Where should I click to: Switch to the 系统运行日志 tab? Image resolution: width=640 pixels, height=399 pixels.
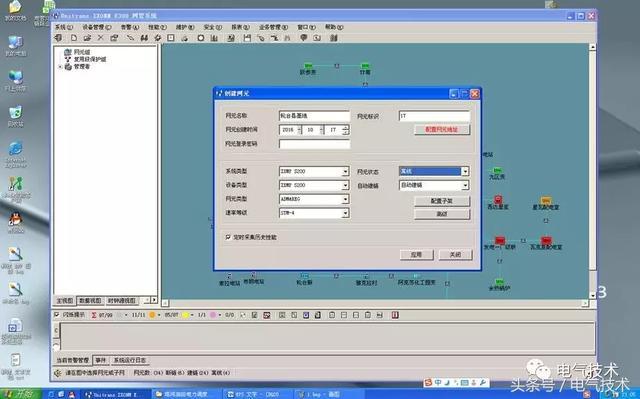[x=129, y=360]
